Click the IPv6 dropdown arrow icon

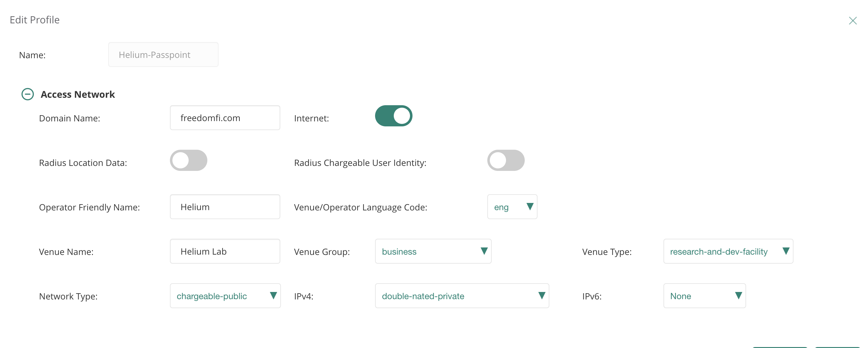point(738,295)
